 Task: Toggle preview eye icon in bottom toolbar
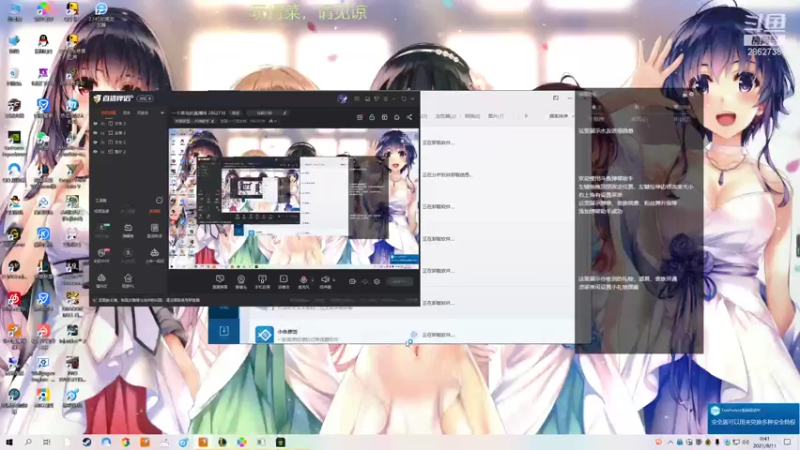click(x=365, y=281)
